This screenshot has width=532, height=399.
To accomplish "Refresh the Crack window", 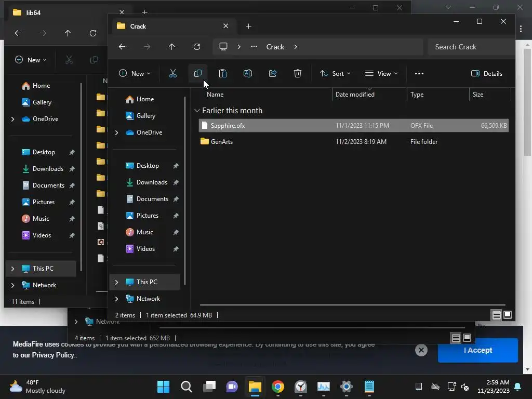I will point(197,46).
